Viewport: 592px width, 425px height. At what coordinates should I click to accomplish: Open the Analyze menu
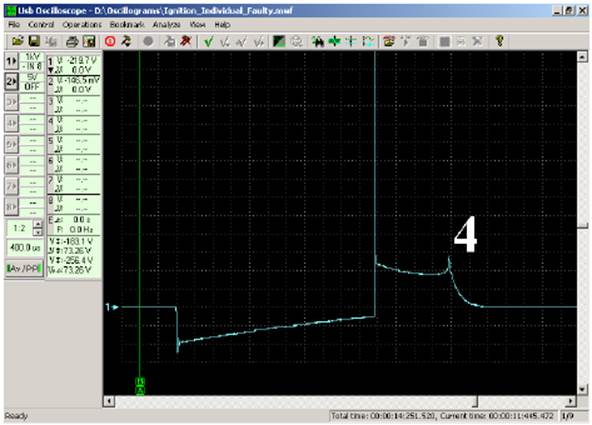tap(166, 25)
